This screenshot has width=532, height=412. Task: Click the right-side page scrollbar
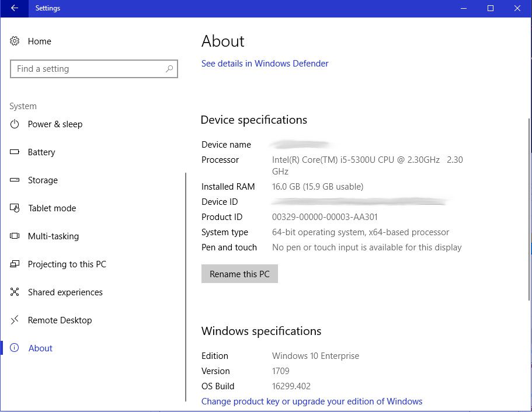click(529, 209)
